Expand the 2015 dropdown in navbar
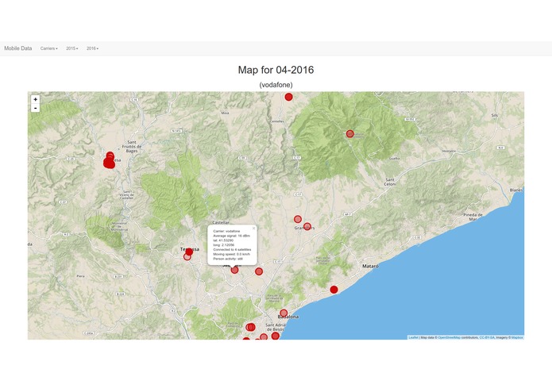This screenshot has width=552, height=392. (x=72, y=48)
